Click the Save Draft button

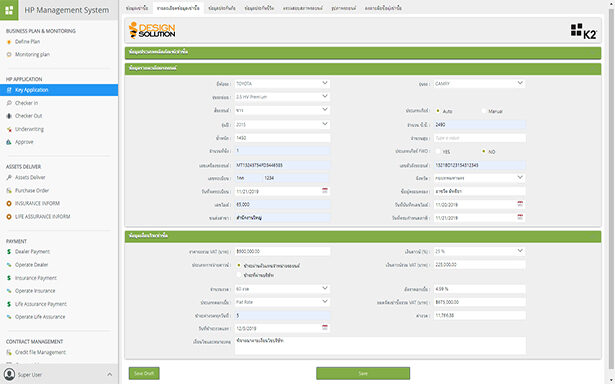(144, 373)
